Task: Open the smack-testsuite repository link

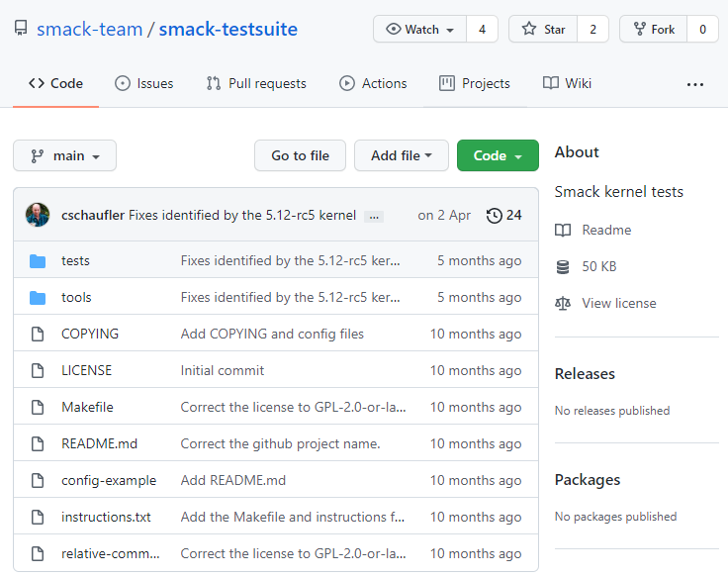Action: click(x=227, y=29)
